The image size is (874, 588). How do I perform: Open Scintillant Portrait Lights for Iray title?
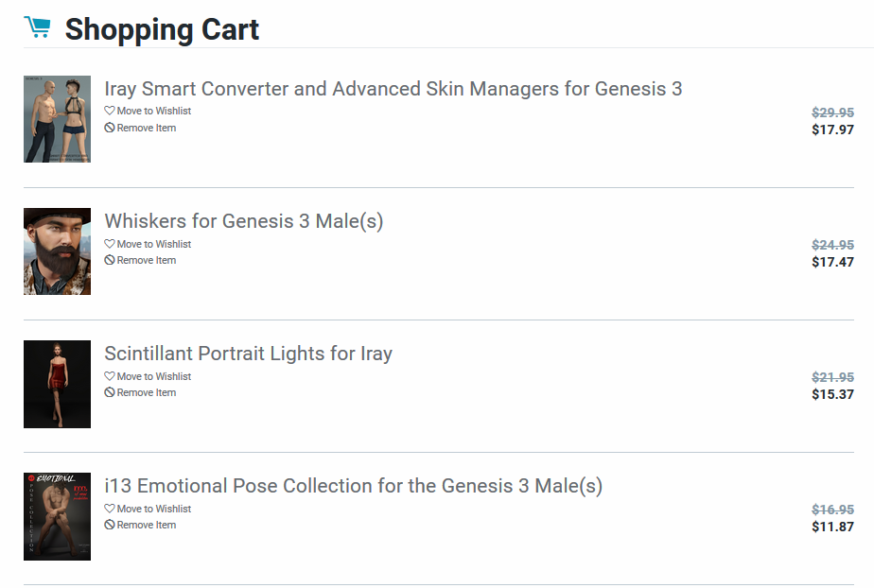[248, 354]
